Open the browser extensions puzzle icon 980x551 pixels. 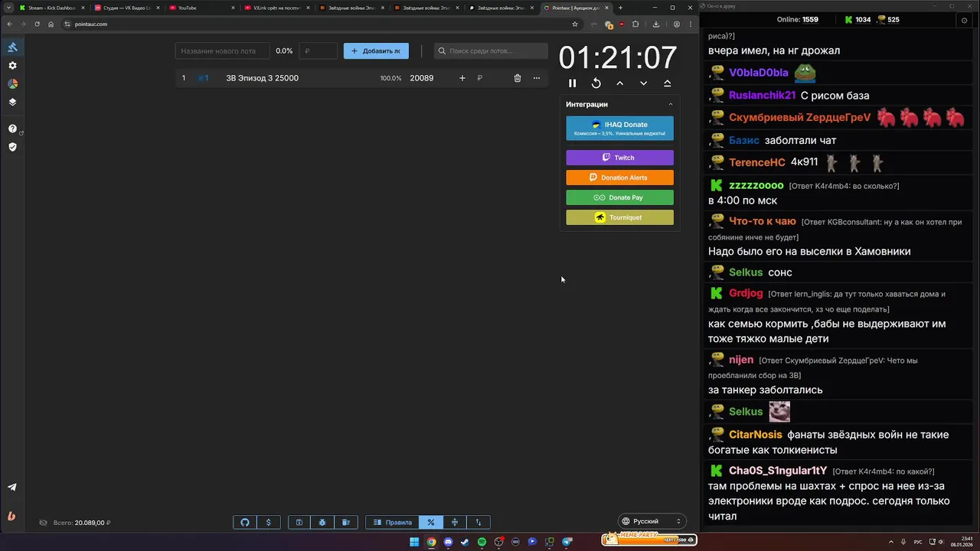635,24
